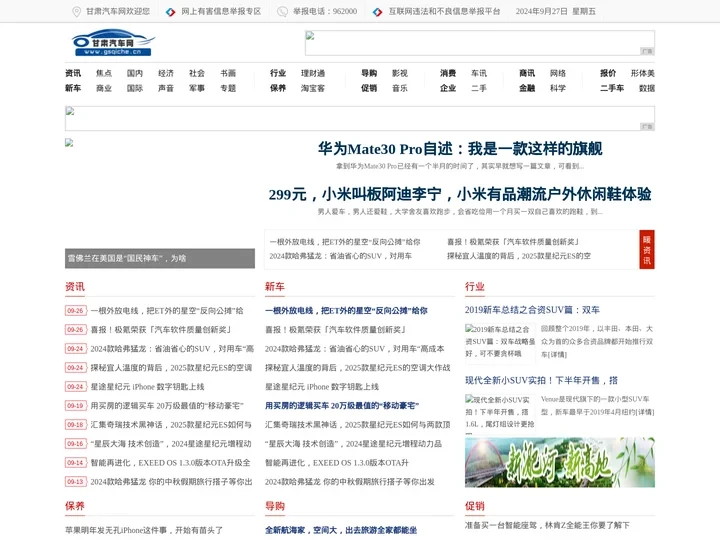Click the 甘肃汽车网 site logo
The image size is (720, 540).
click(x=113, y=43)
